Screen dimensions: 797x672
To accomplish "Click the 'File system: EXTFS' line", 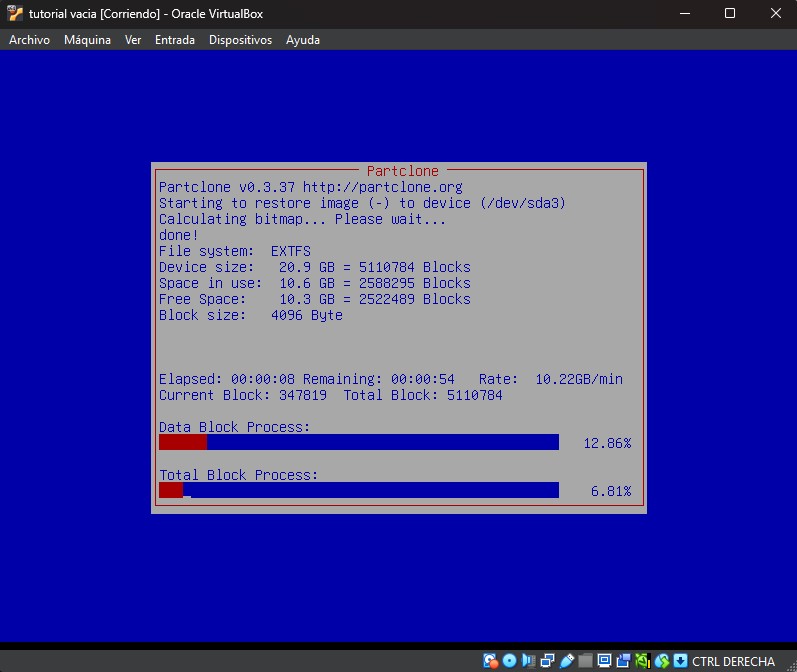I will click(235, 251).
